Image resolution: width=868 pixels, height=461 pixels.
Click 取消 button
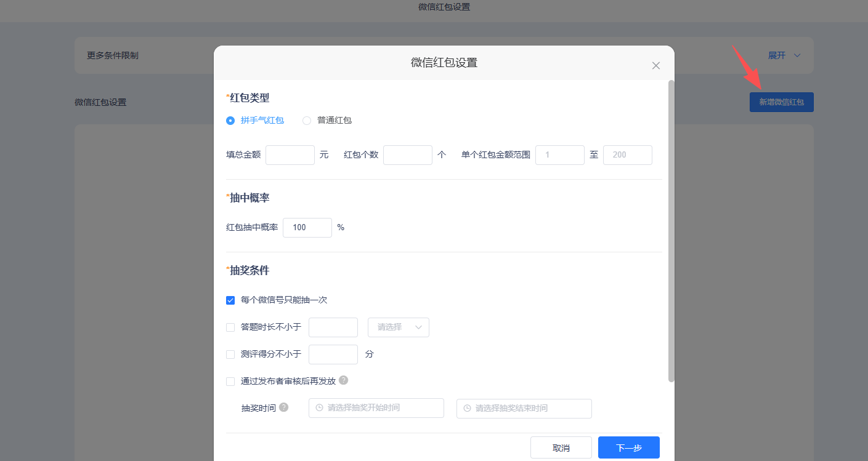tap(561, 447)
